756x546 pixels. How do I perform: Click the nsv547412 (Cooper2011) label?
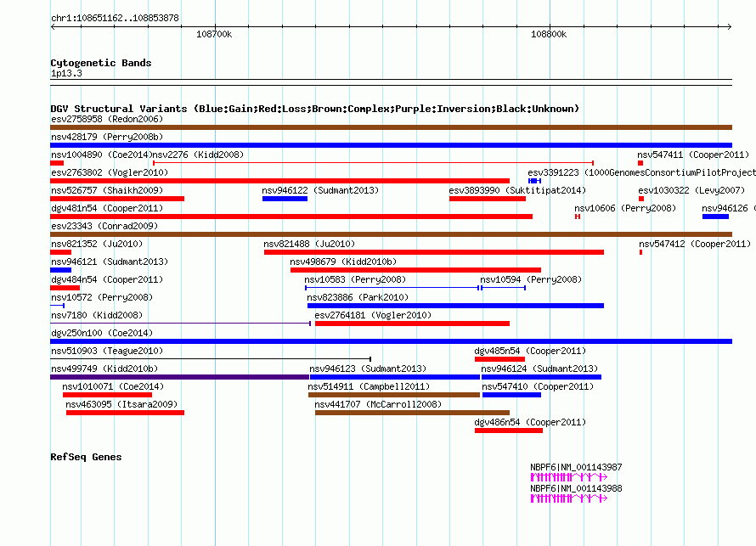[x=695, y=244]
